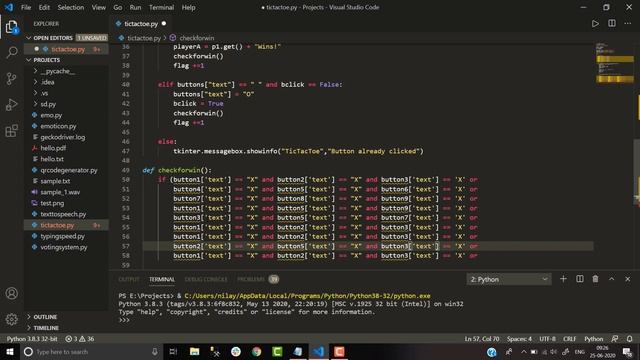Viewport: 640px width, 360px height.
Task: Click Ln 57, Col 70 in status bar
Action: tap(482, 339)
